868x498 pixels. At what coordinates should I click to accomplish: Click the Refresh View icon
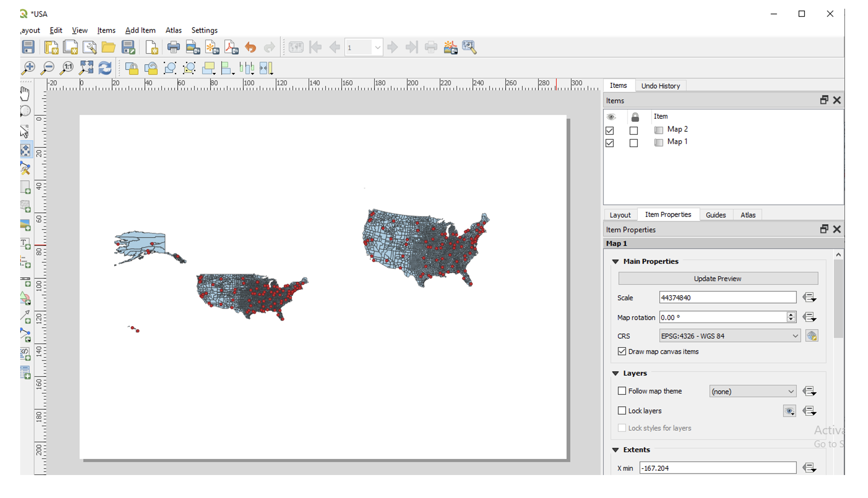point(105,68)
